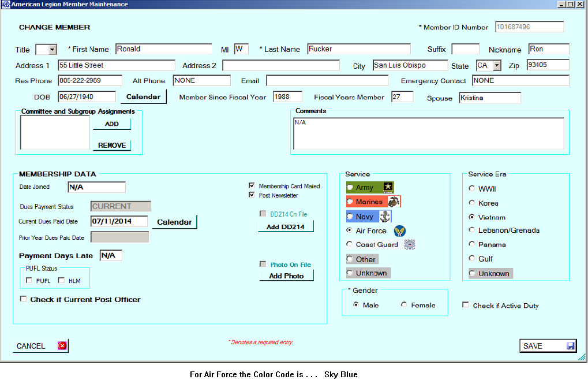Click the MI initial field
Screen dimensions: 588x387
(241, 49)
